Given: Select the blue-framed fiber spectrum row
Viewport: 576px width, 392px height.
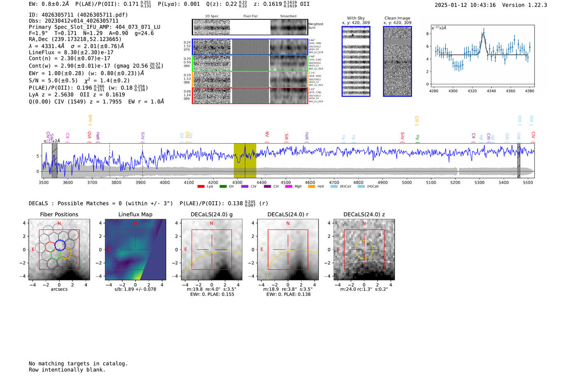Looking at the screenshot, I should pyautogui.click(x=250, y=47).
